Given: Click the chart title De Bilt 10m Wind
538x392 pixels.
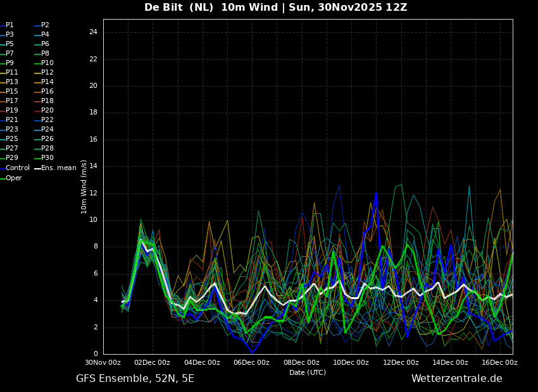Looking at the screenshot, I should tap(275, 8).
